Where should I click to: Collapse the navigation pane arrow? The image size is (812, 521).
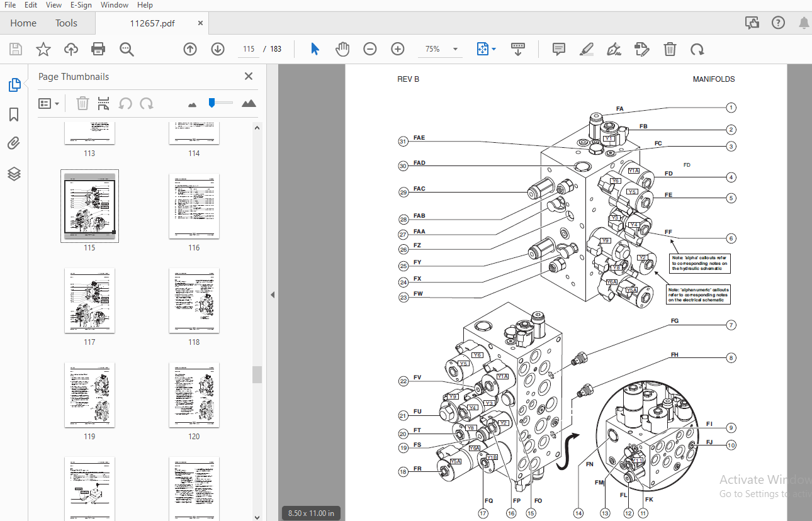[273, 294]
